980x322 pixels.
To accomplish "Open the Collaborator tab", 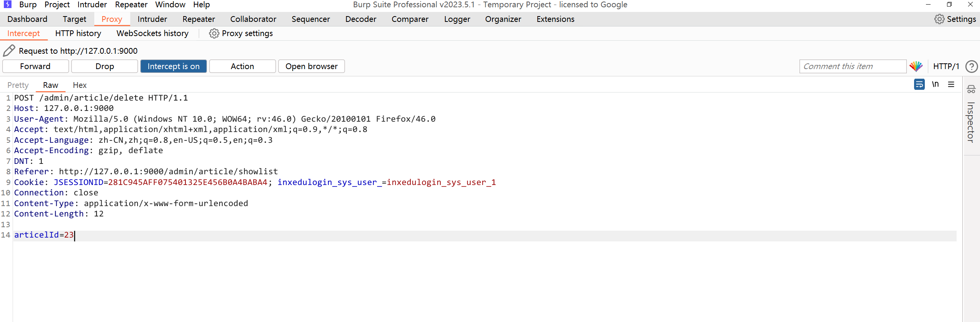I will pyautogui.click(x=253, y=19).
